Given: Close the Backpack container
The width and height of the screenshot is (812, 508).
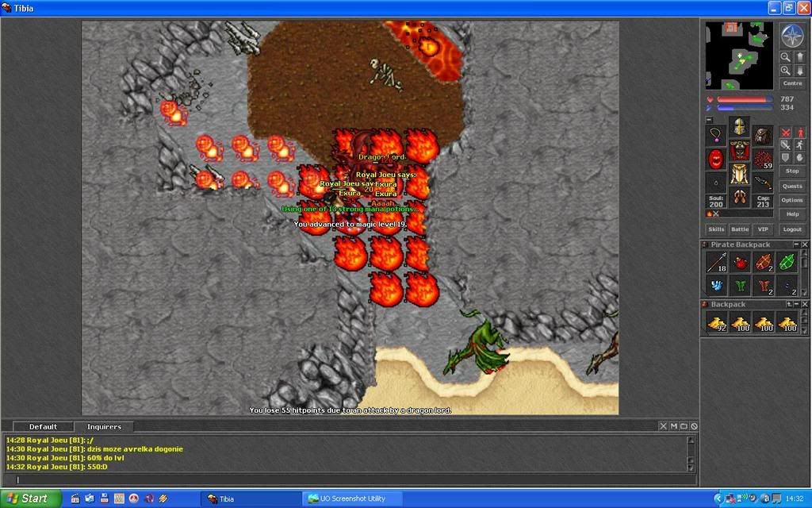Looking at the screenshot, I should click(x=805, y=304).
